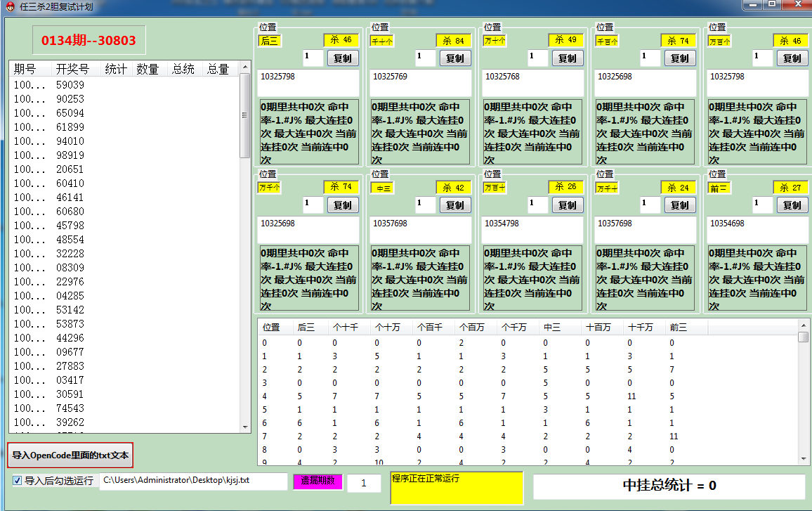
Task: Toggle the 导入后勾选运行 checkbox
Action: click(18, 481)
